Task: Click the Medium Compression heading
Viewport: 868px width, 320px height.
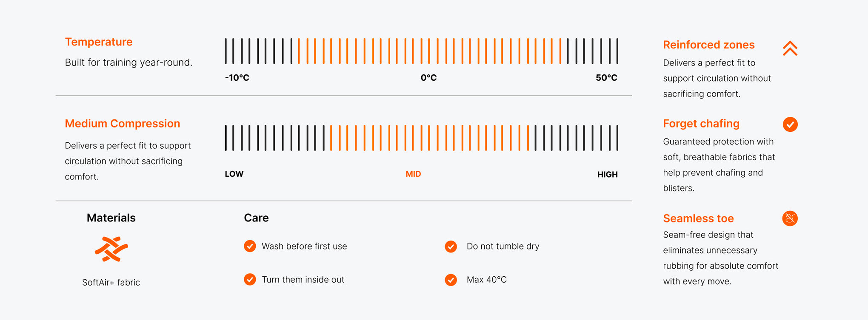Action: point(123,123)
